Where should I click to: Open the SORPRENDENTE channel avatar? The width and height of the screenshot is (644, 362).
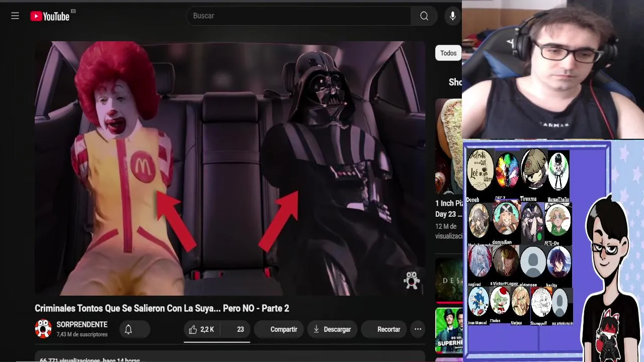pyautogui.click(x=43, y=329)
